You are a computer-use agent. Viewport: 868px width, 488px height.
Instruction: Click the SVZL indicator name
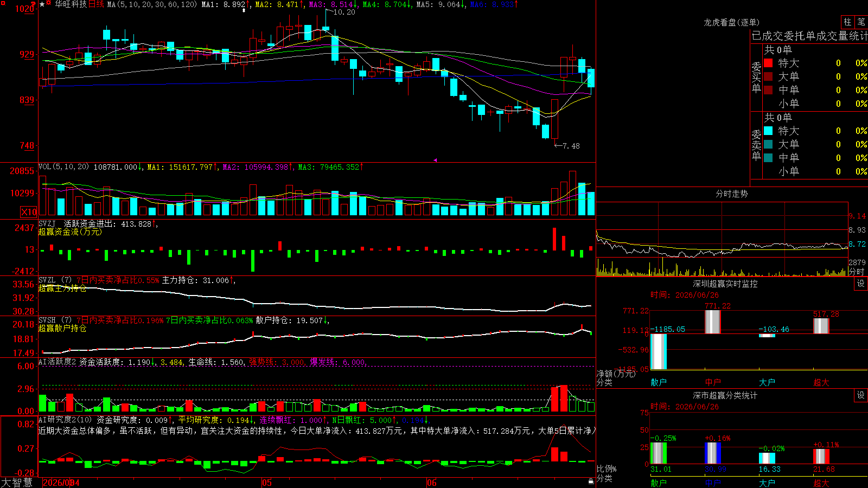47,280
